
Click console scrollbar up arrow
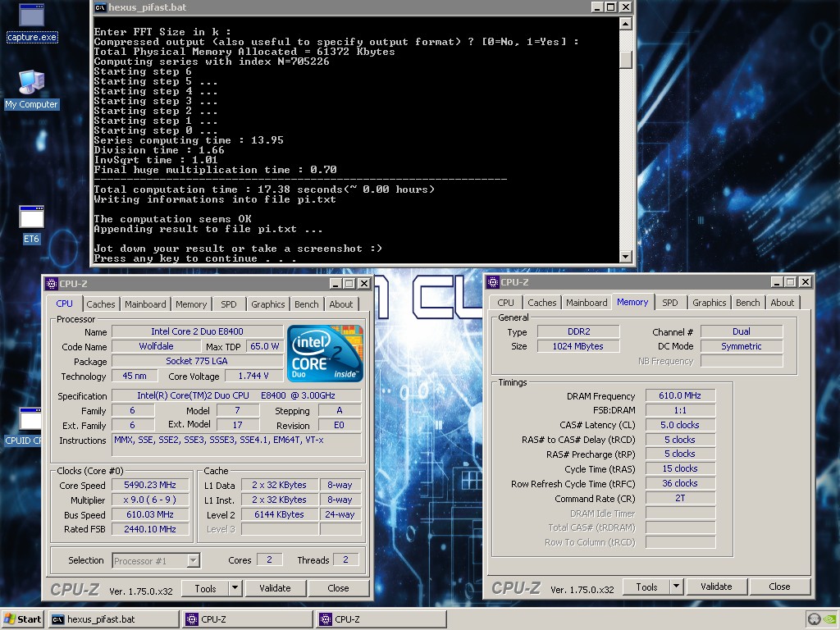[626, 24]
